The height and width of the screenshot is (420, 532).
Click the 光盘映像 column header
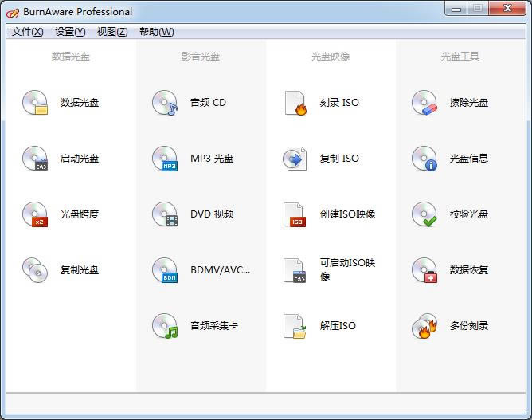click(331, 57)
